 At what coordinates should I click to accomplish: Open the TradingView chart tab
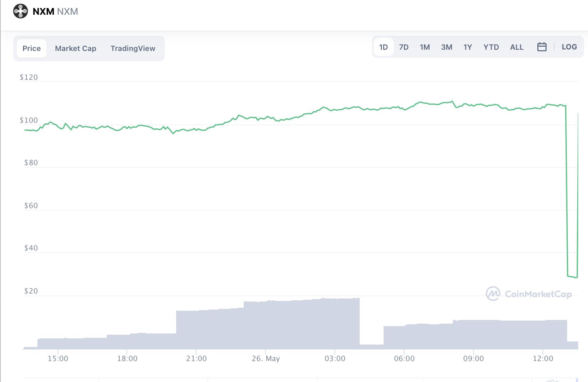[133, 49]
